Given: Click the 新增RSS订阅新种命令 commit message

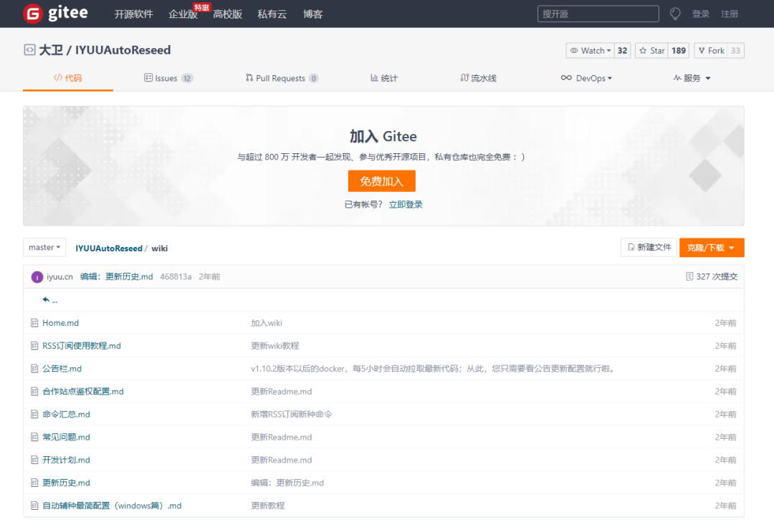Looking at the screenshot, I should (x=291, y=414).
